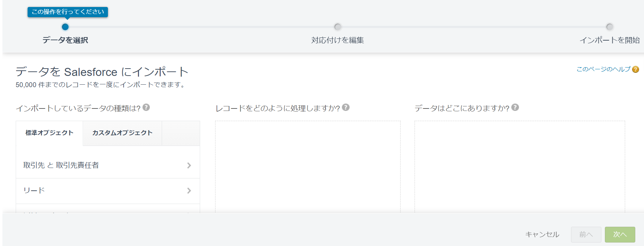Open the 'このページのヘルプ' link

[x=603, y=69]
